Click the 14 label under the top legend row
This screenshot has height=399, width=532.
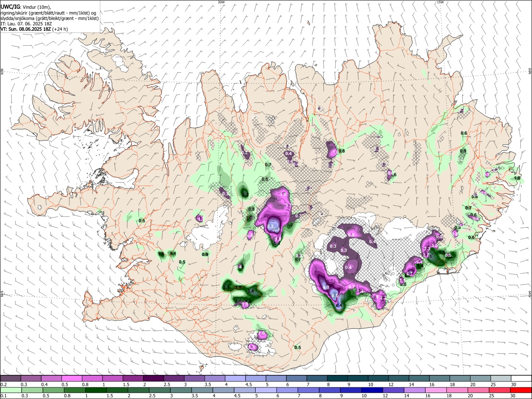pyautogui.click(x=411, y=384)
